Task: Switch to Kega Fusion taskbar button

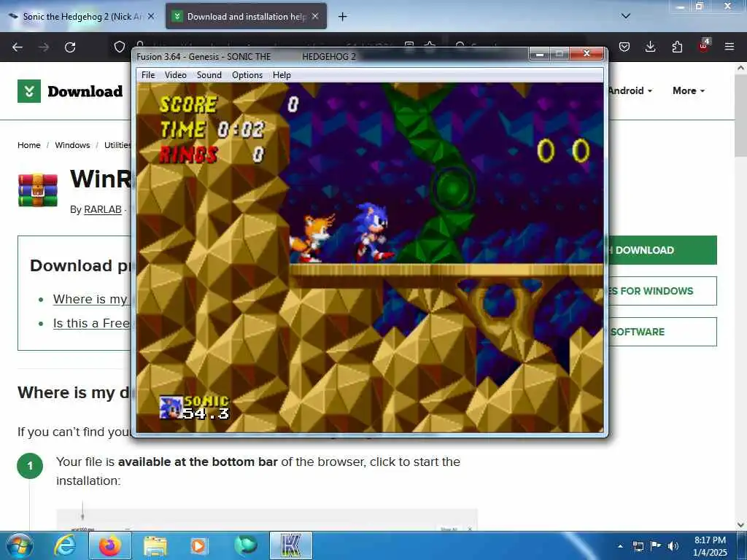Action: coord(291,545)
